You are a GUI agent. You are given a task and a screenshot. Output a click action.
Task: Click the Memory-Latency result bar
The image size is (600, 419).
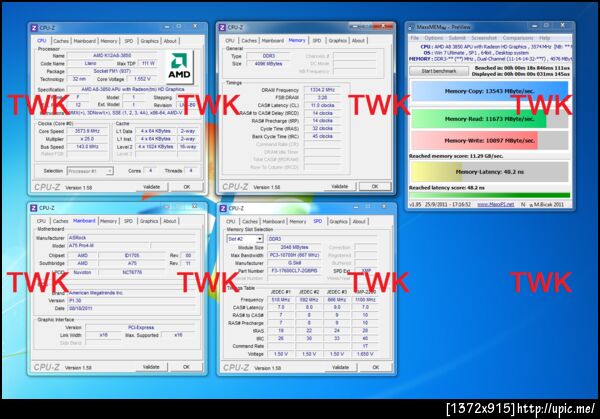[x=489, y=172]
